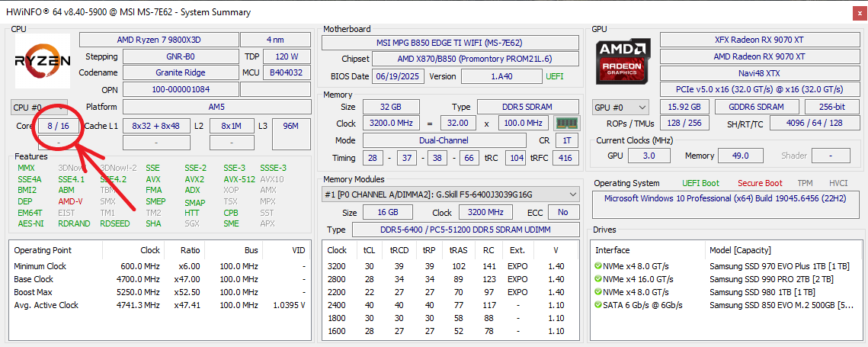Select the 120 W TDP value
This screenshot has width=868, height=347.
click(287, 56)
